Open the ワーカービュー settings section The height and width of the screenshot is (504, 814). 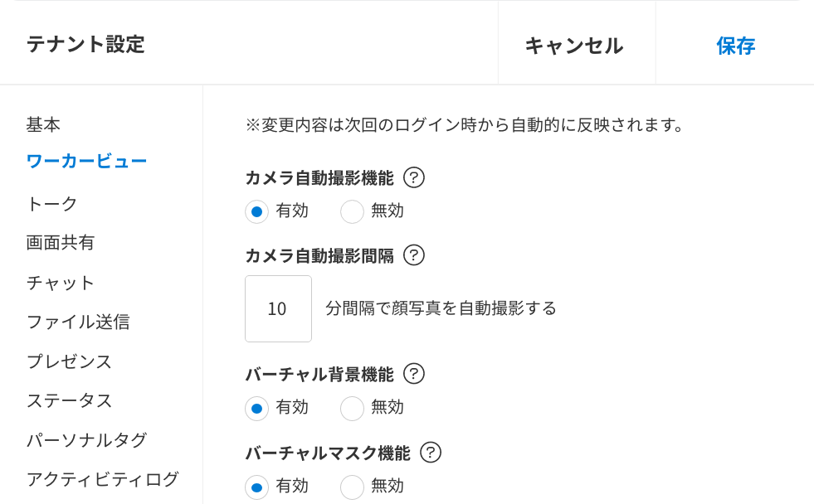(86, 161)
